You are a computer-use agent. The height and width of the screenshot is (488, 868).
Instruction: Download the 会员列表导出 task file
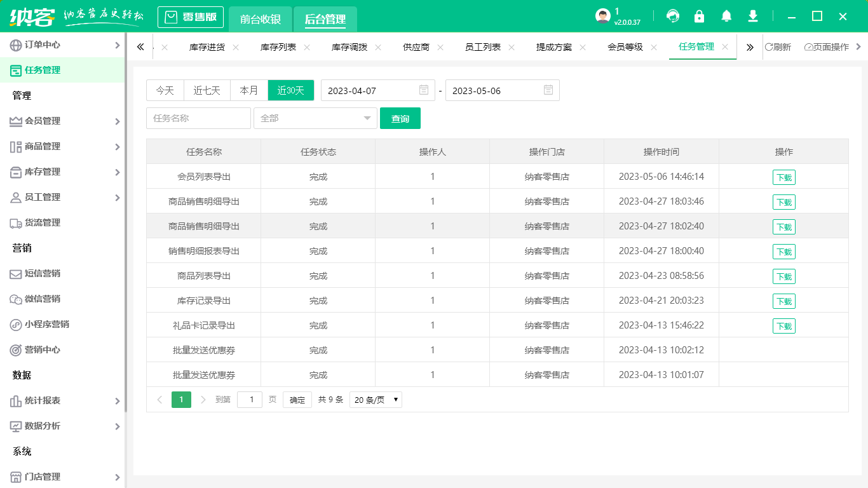click(783, 177)
